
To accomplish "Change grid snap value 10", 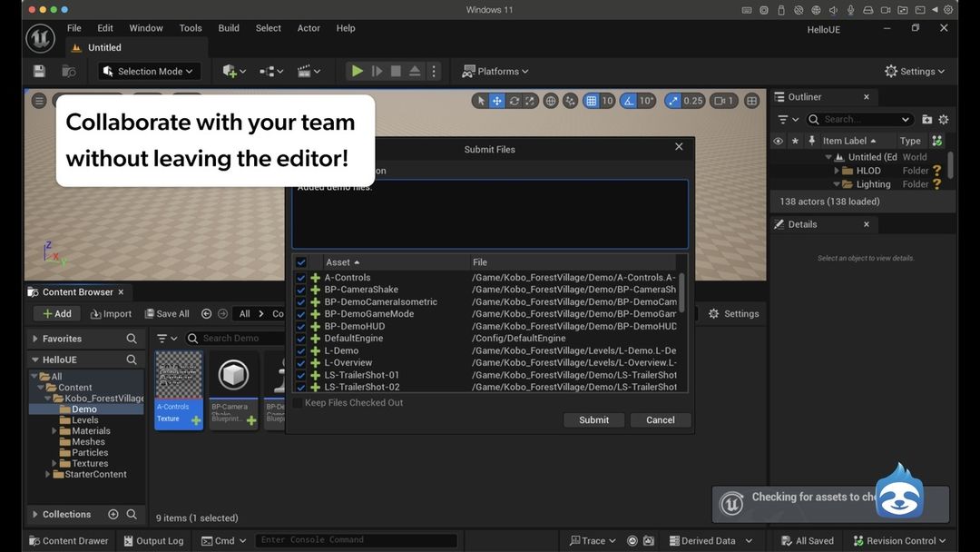I will (x=607, y=101).
